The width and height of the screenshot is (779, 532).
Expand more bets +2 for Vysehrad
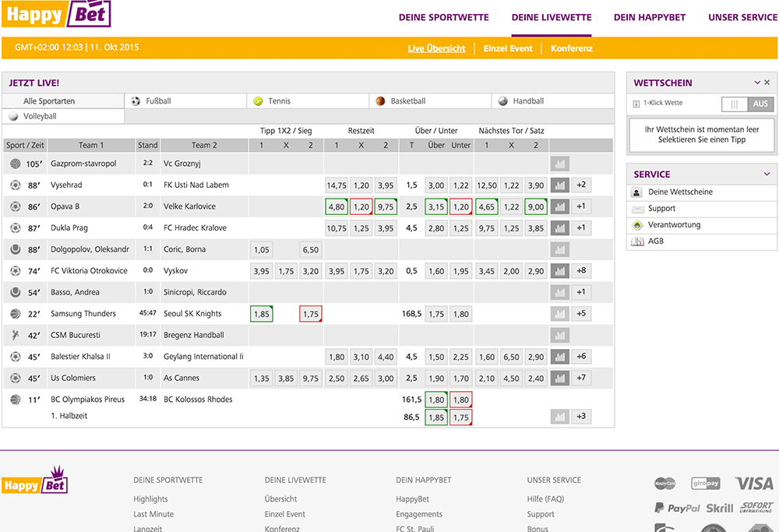point(581,185)
